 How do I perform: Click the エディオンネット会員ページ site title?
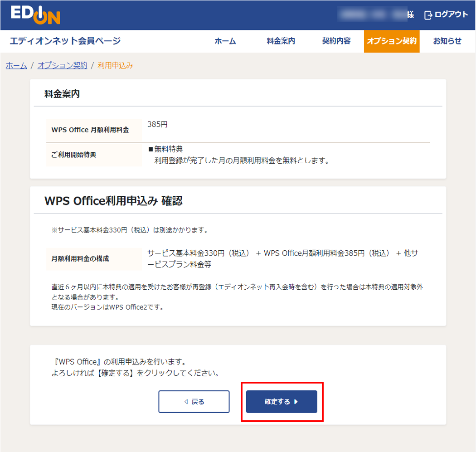tap(65, 41)
